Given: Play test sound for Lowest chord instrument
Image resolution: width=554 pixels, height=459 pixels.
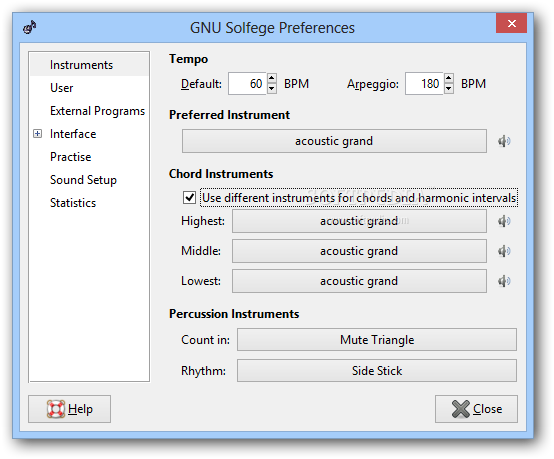Looking at the screenshot, I should click(x=504, y=281).
